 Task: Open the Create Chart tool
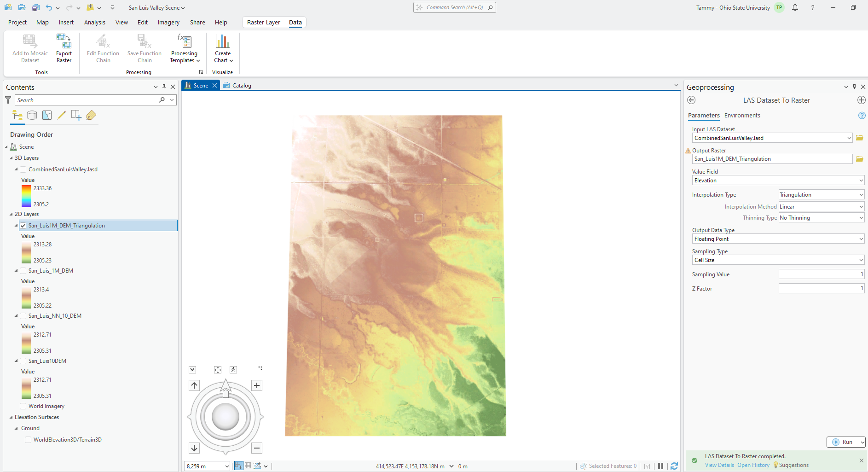(x=223, y=48)
